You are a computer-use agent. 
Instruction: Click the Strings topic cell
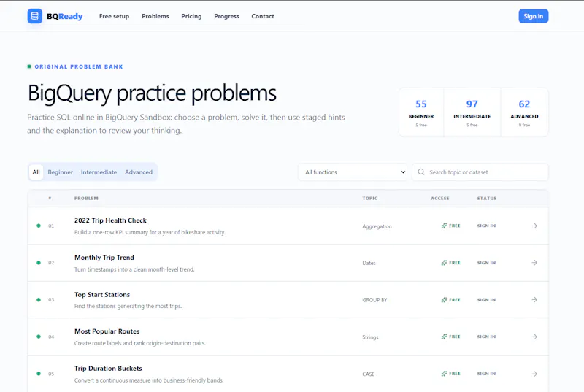(370, 337)
